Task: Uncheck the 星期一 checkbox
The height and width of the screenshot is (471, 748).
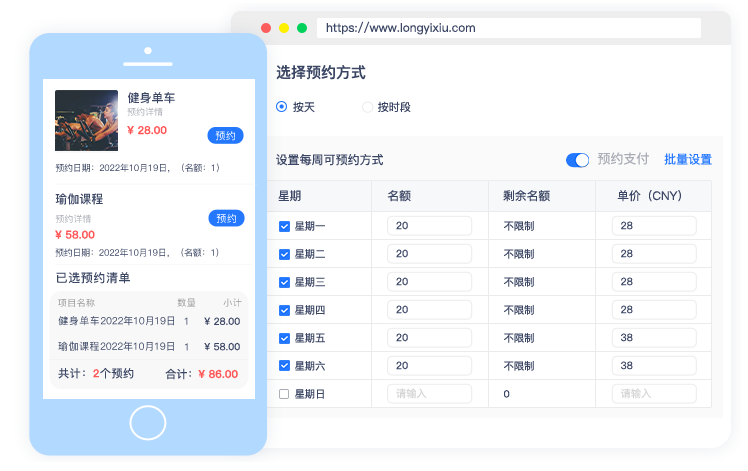Action: coord(284,227)
